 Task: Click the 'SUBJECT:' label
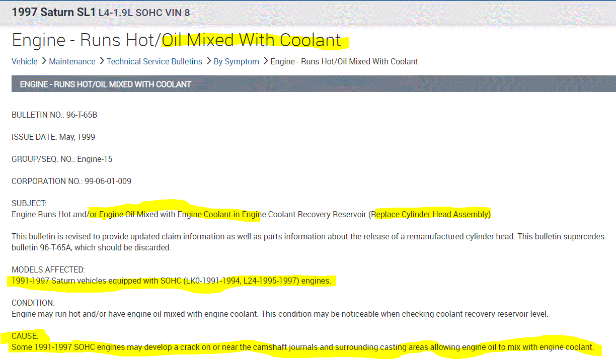[29, 203]
